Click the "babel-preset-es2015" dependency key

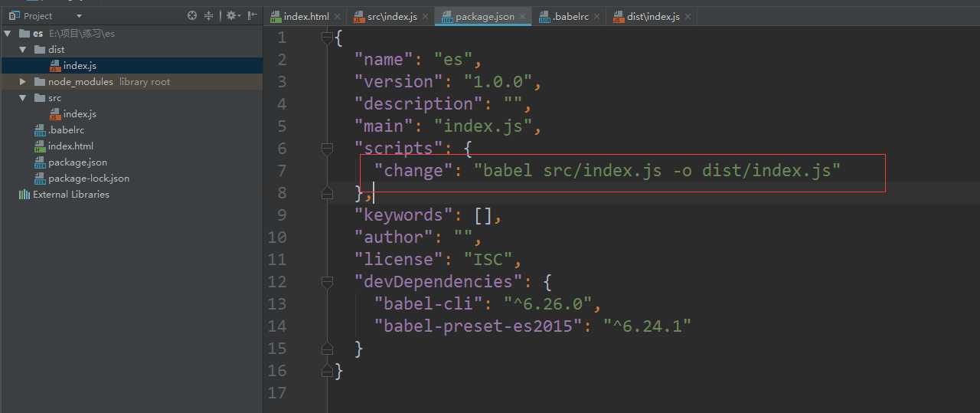pos(479,326)
